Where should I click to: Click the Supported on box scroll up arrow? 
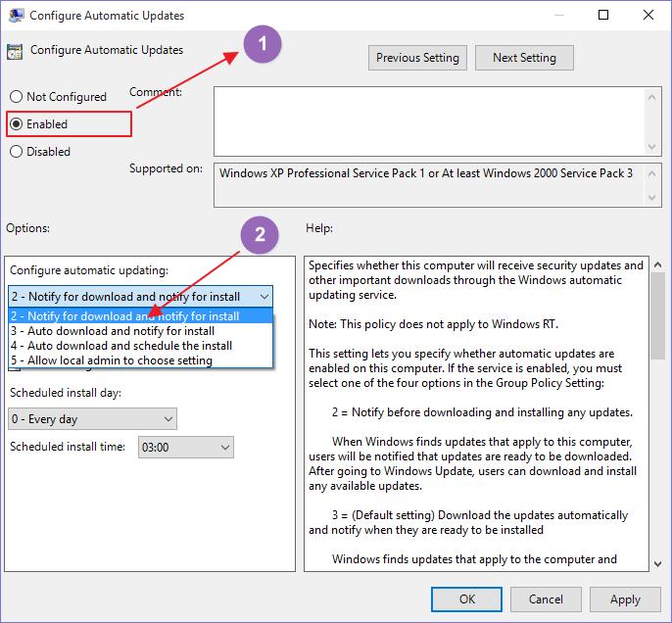coord(651,173)
